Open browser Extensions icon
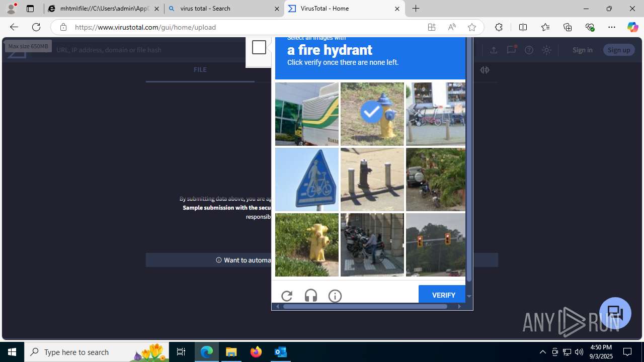This screenshot has height=362, width=644. (499, 27)
